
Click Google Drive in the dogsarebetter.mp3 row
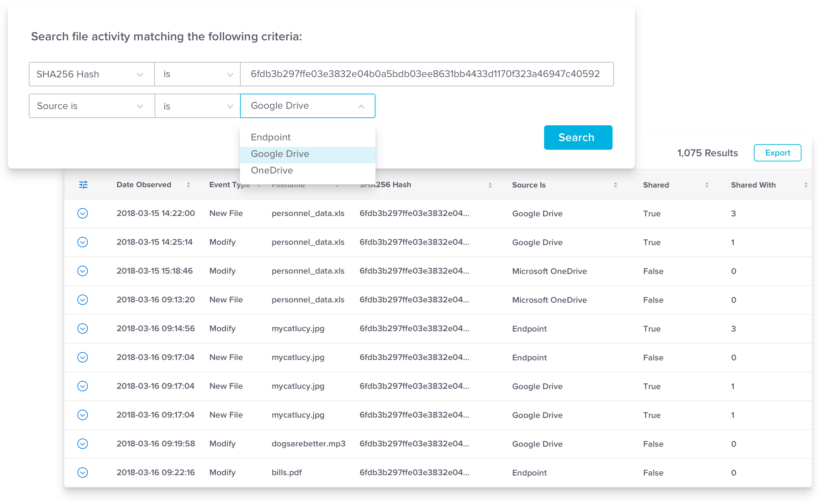pos(537,444)
